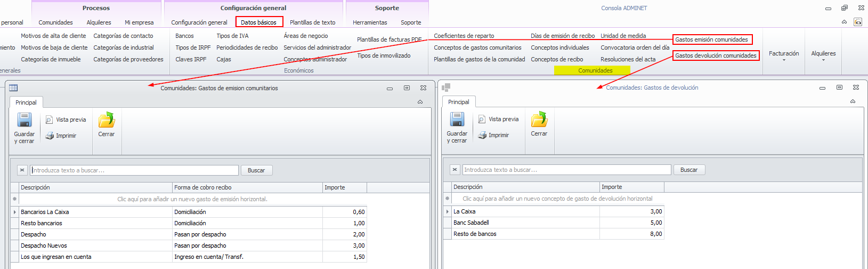The width and height of the screenshot is (868, 269).
Task: Click Guardar y cerrar icon in emisión window
Action: coord(25,120)
